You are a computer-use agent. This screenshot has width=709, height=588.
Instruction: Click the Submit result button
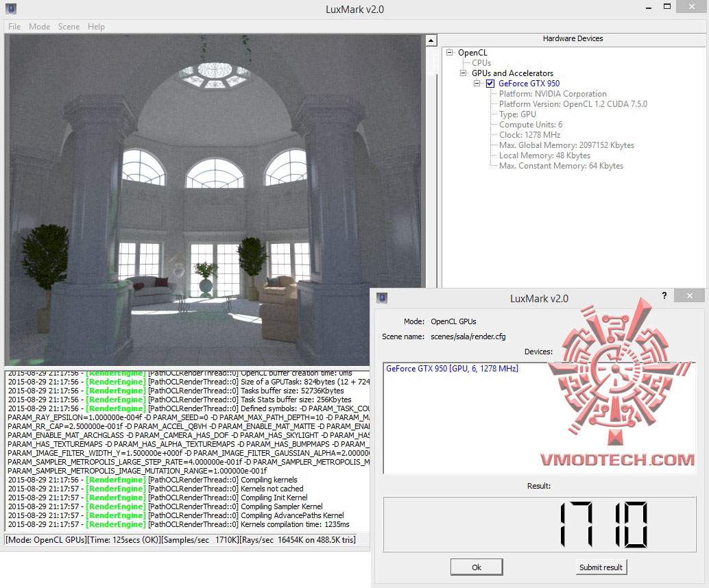tap(601, 567)
